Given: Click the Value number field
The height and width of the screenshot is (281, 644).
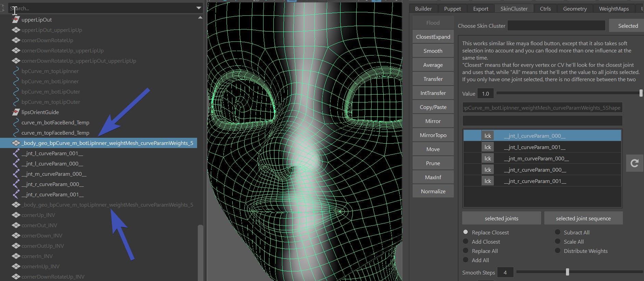Looking at the screenshot, I should tap(486, 94).
